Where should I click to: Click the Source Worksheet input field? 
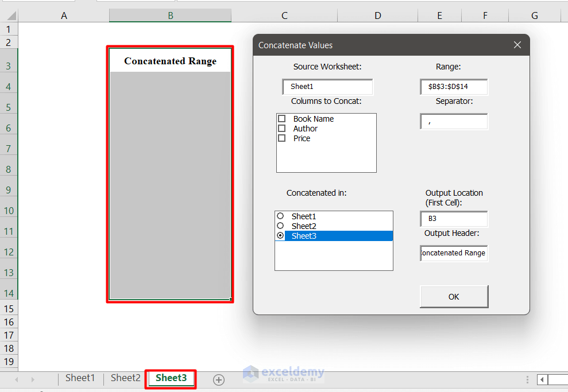(x=327, y=87)
